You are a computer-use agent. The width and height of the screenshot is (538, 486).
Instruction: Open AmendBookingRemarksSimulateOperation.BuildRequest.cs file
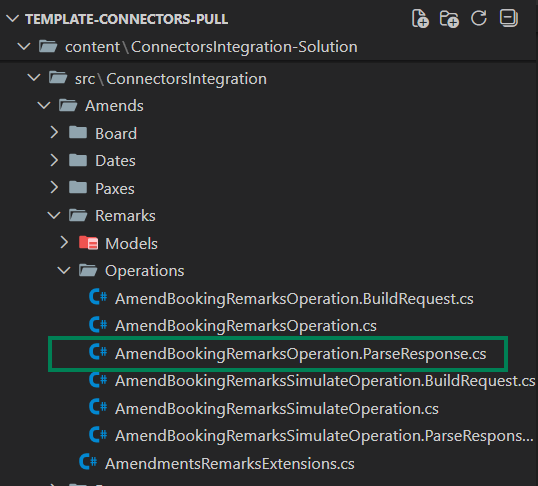click(325, 381)
